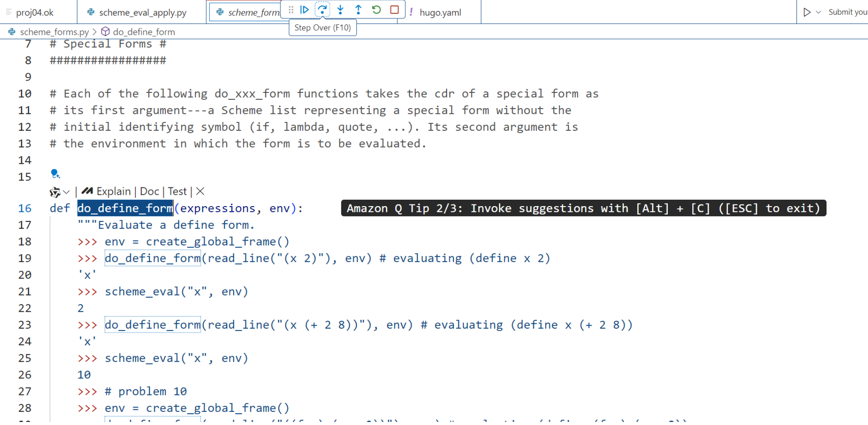Click the Step Out arrow icon
The width and height of the screenshot is (868, 425).
(359, 10)
